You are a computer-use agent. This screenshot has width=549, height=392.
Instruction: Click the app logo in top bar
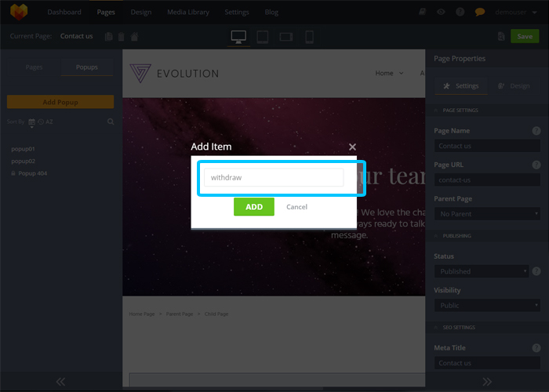(x=19, y=12)
